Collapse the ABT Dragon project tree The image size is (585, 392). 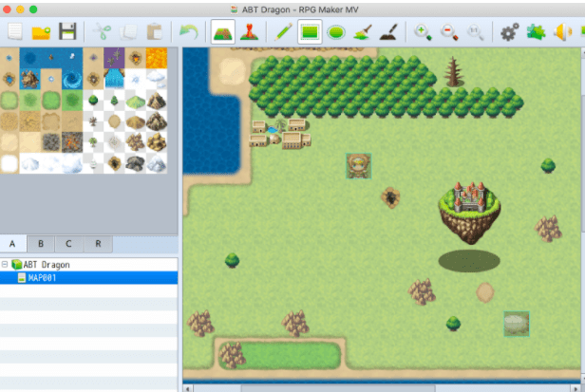point(5,265)
